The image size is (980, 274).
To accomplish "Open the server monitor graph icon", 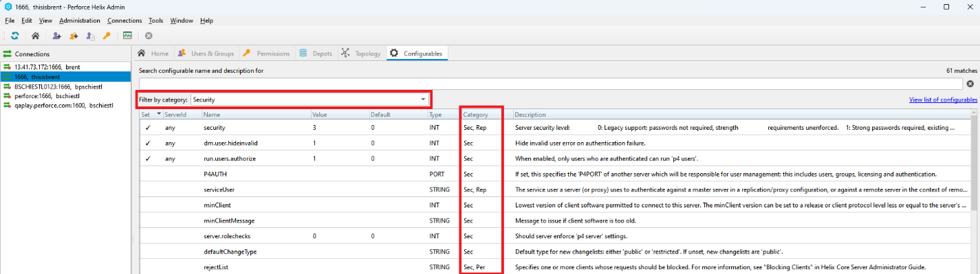I will pos(127,35).
